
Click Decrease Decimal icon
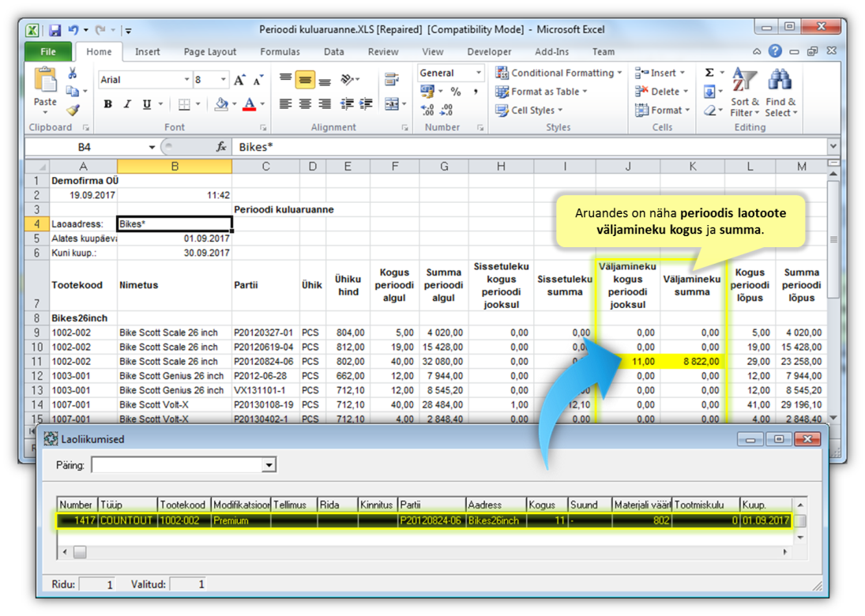(x=446, y=111)
